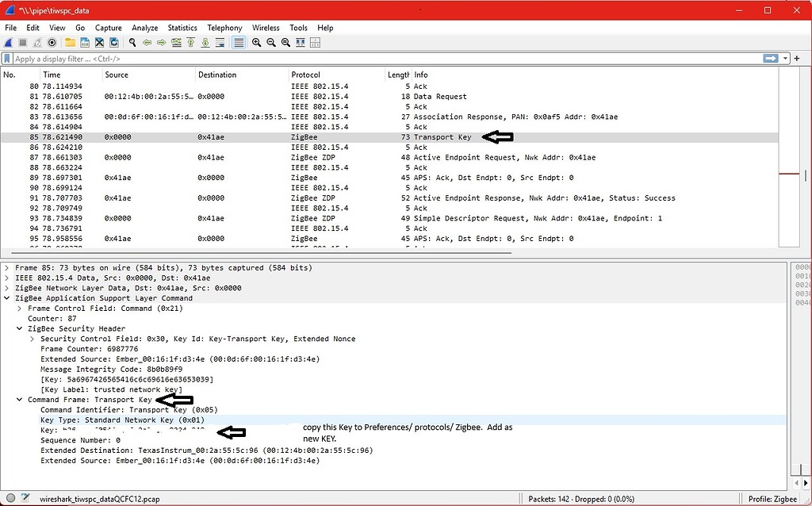Reload the capture file icon
The width and height of the screenshot is (812, 506).
point(114,42)
